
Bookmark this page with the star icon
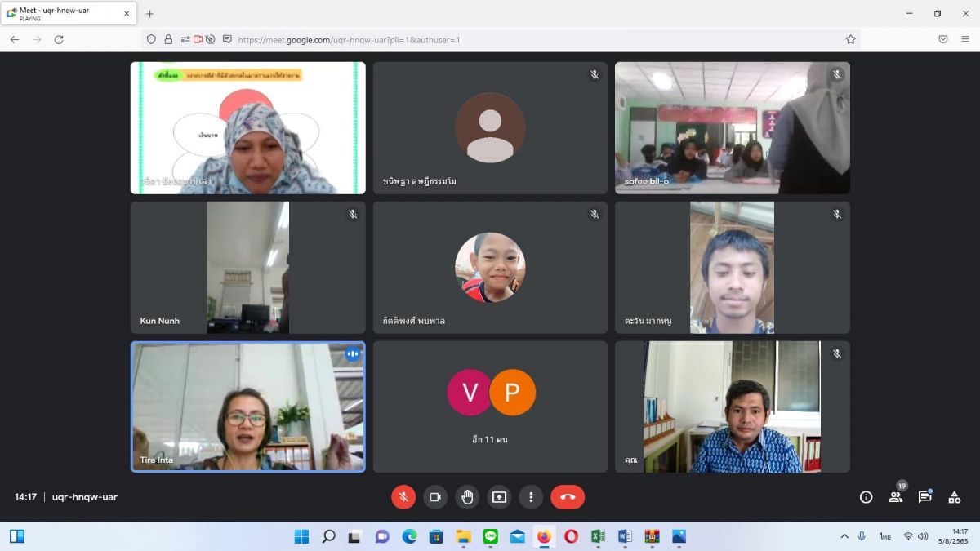click(x=851, y=39)
